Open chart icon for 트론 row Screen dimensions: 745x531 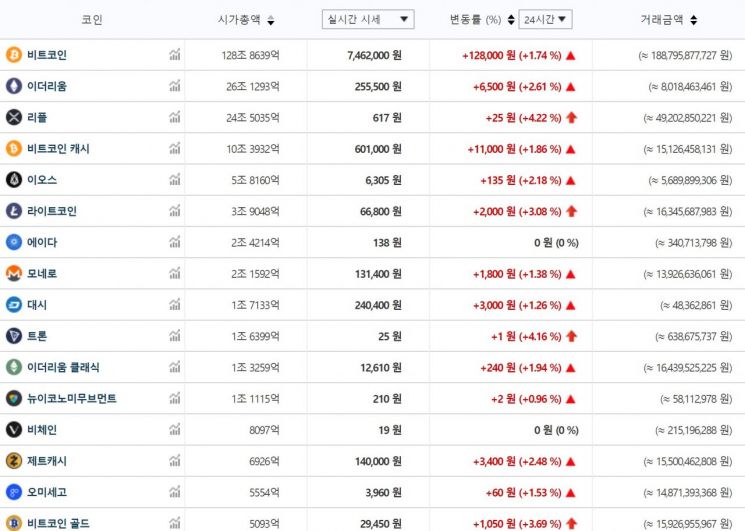coord(175,336)
